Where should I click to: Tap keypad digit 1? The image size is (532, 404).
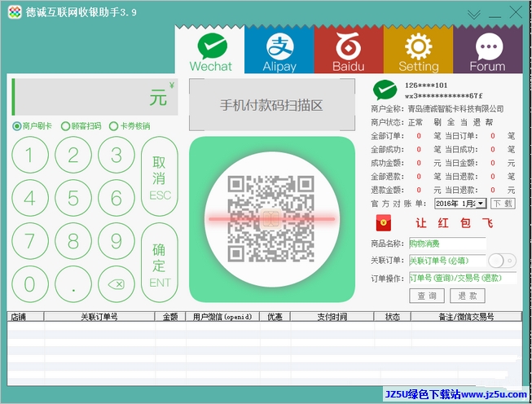click(x=30, y=155)
